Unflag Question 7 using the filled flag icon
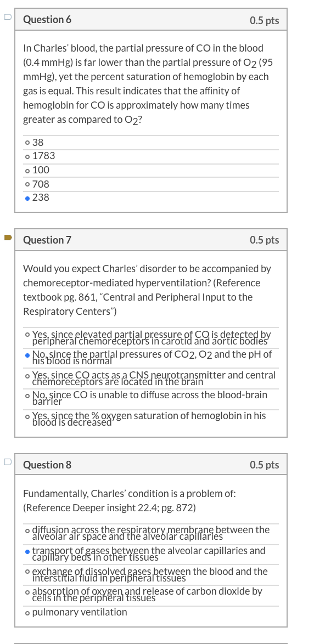314x644 pixels. click(8, 238)
